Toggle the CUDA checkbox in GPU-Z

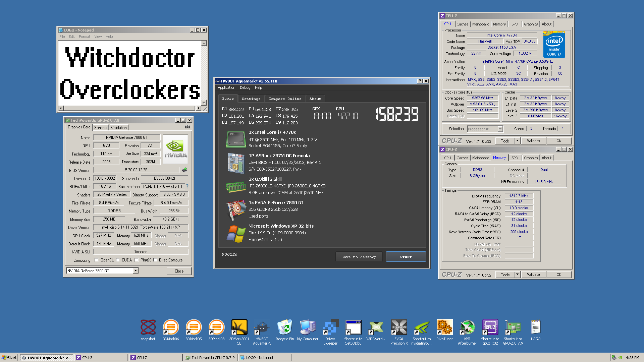pos(118,260)
